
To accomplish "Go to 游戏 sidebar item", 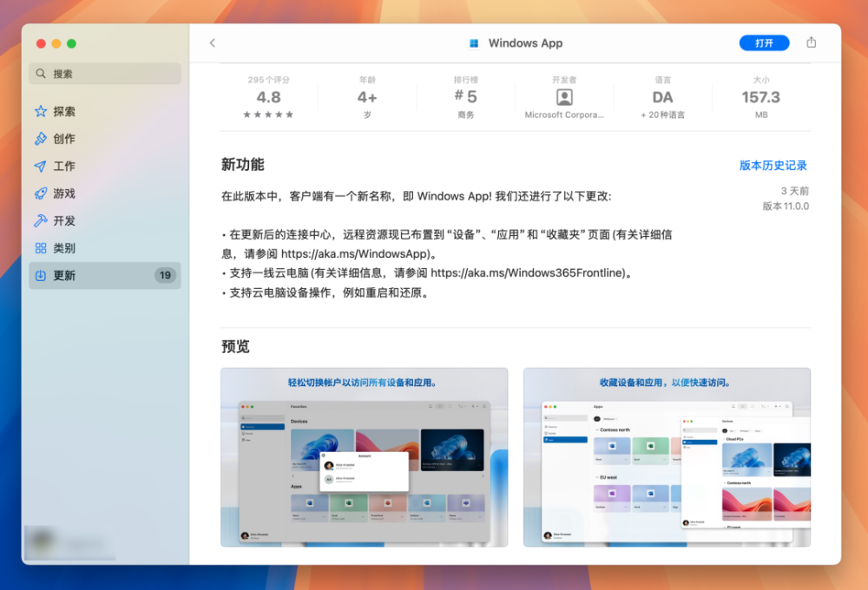I will coord(105,193).
